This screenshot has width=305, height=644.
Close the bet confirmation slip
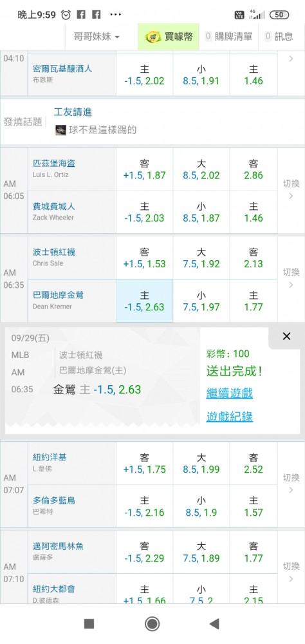point(286,336)
